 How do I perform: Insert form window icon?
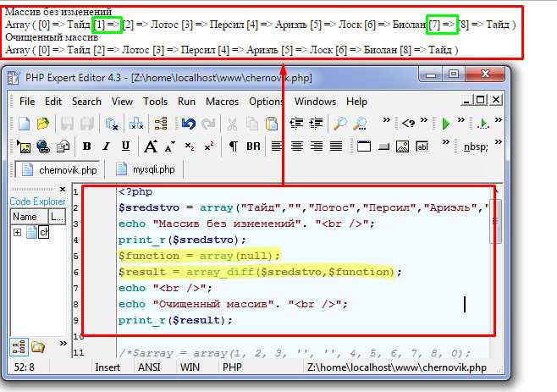pyautogui.click(x=364, y=146)
